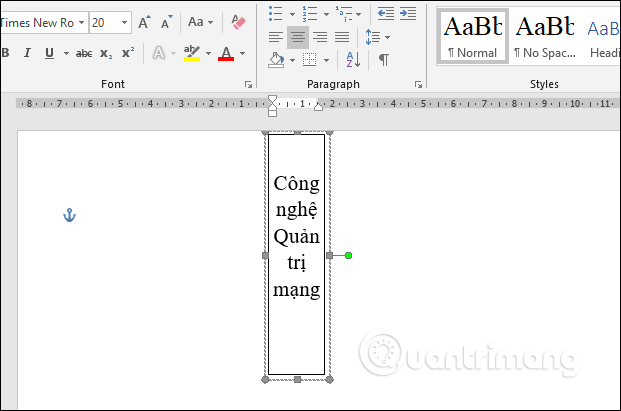The image size is (621, 411).
Task: Show paragraph marks pilcrow
Action: (x=383, y=60)
